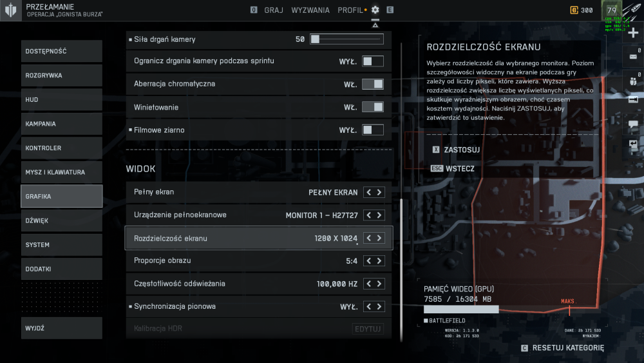Click the Q previous-tab key icon
The image size is (644, 363).
click(x=254, y=10)
